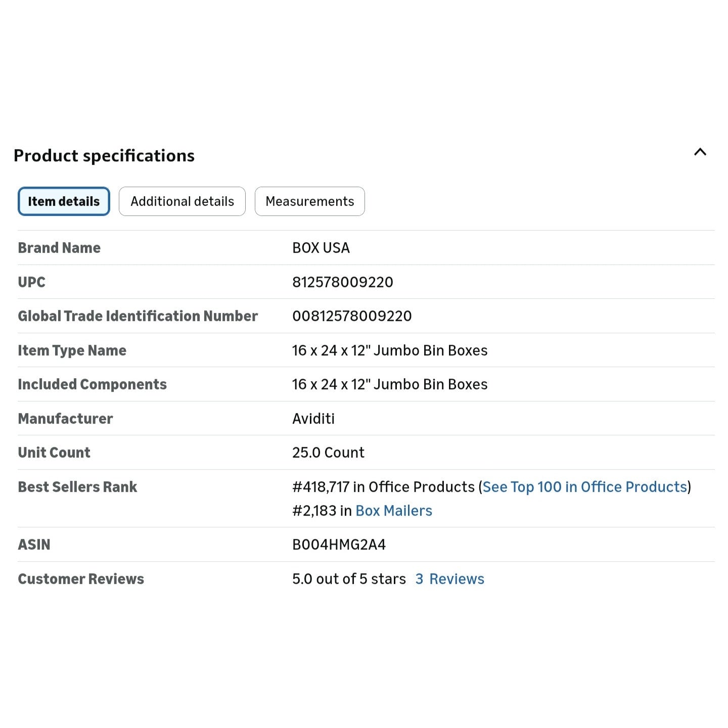The height and width of the screenshot is (728, 728).
Task: Click the 25.0 Count unit value
Action: point(328,452)
